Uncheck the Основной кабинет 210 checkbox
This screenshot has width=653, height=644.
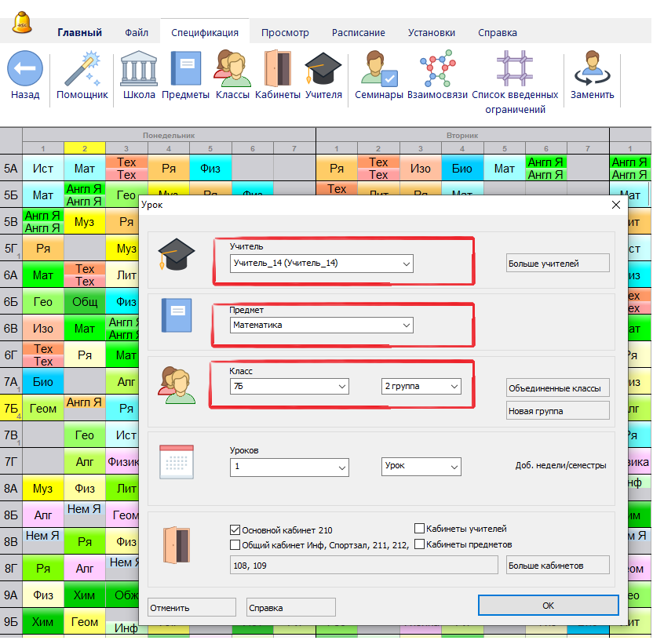tap(235, 530)
